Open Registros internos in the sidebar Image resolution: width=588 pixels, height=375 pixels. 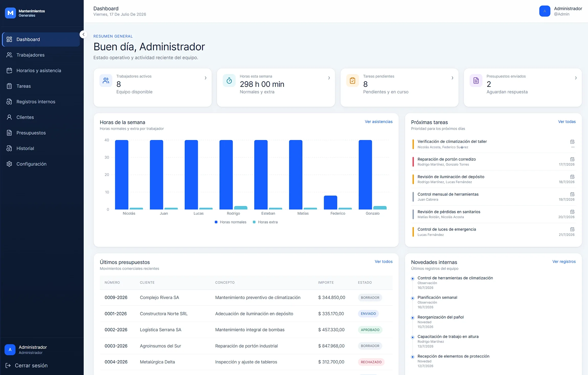click(x=41, y=102)
